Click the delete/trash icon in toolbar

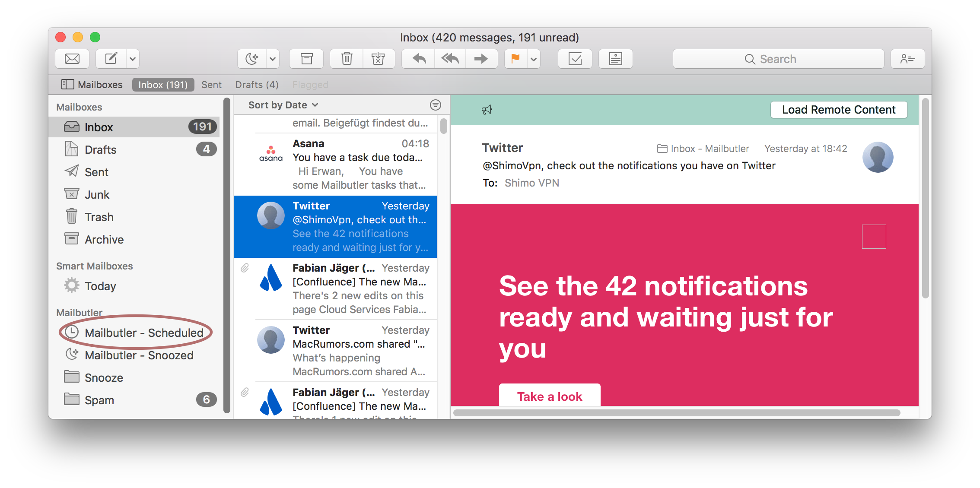click(346, 58)
